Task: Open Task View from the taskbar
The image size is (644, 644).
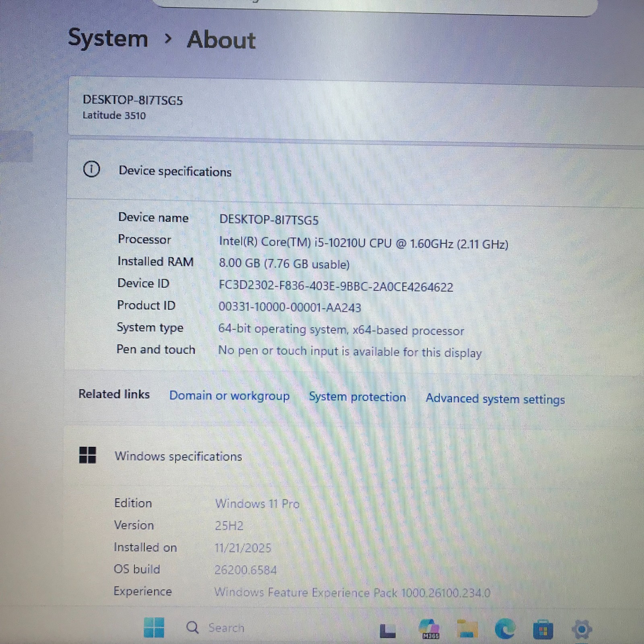Action: [388, 630]
